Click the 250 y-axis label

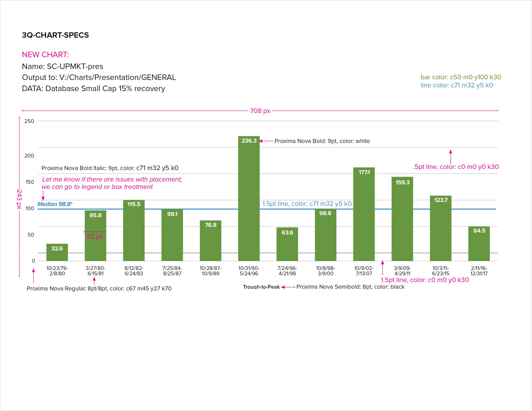(x=29, y=121)
